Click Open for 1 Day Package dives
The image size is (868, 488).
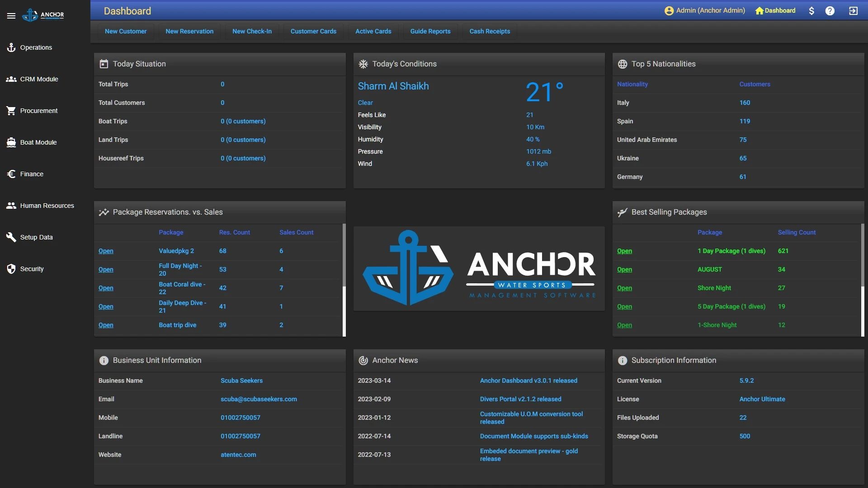(624, 251)
